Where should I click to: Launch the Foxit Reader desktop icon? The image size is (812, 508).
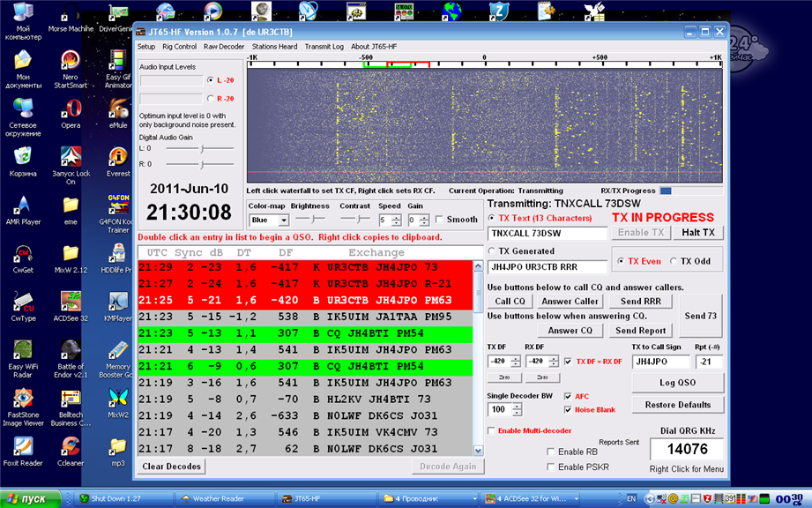[x=23, y=452]
